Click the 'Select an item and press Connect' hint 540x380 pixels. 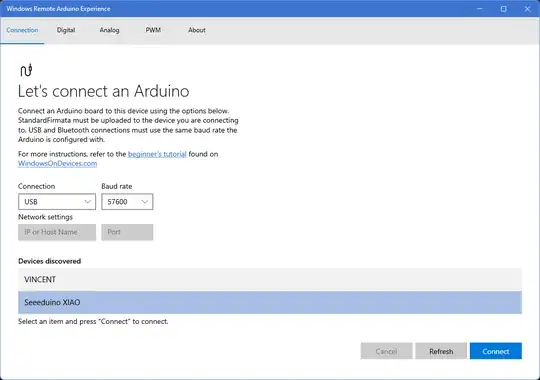coord(93,321)
